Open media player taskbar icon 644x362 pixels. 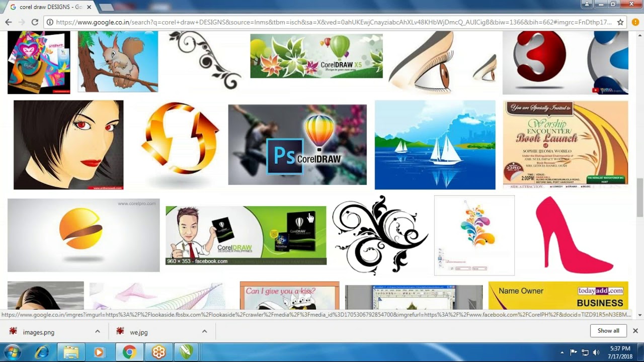(99, 352)
